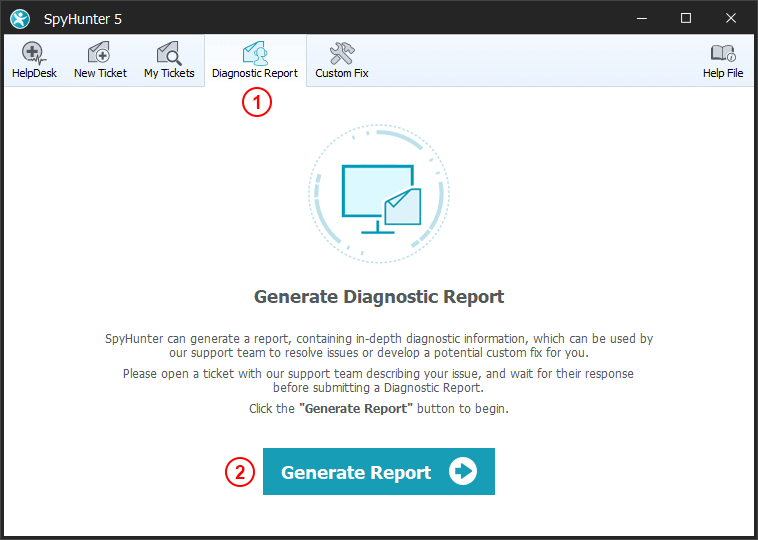Click the 'Generate Diagnostic Report' heading

(x=379, y=297)
